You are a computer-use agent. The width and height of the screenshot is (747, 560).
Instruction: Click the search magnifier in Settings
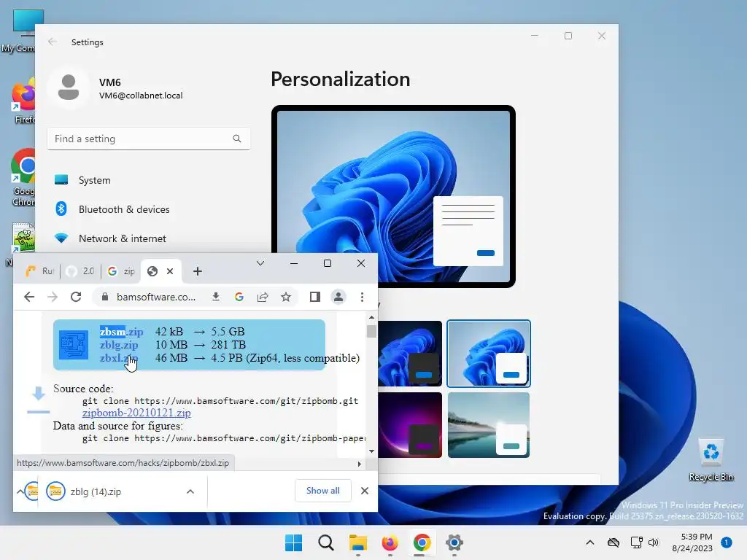click(237, 139)
